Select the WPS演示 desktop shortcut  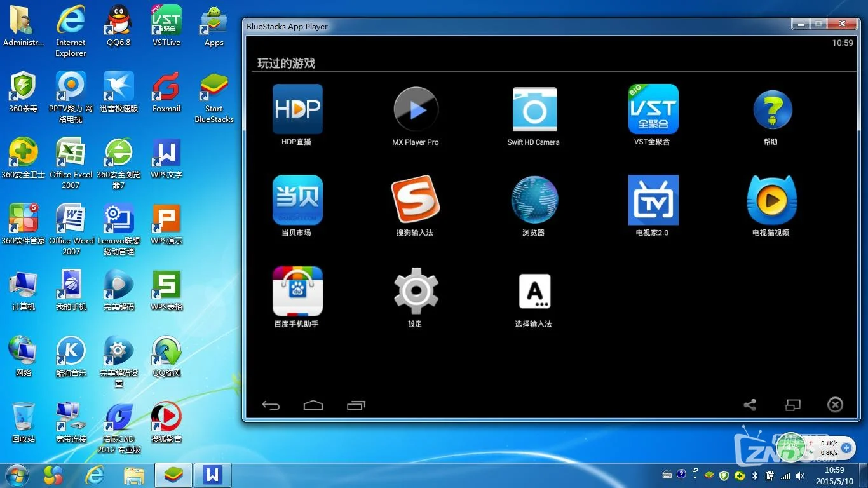point(166,224)
